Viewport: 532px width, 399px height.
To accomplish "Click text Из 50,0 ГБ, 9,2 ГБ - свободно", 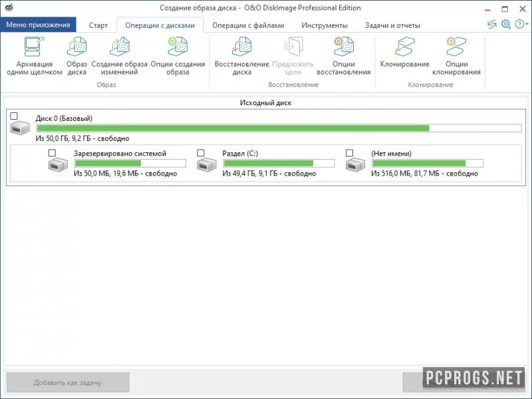I will coord(82,138).
